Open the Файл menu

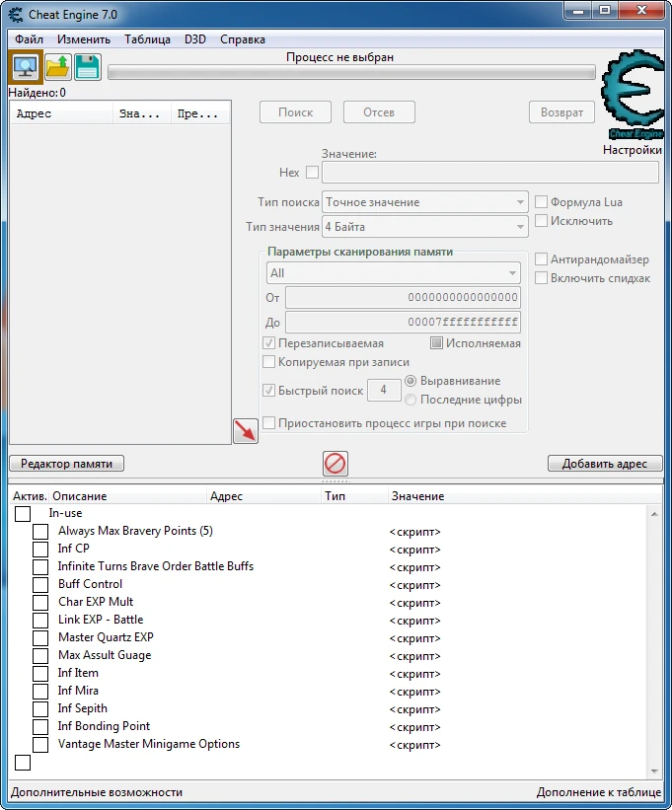[x=29, y=39]
